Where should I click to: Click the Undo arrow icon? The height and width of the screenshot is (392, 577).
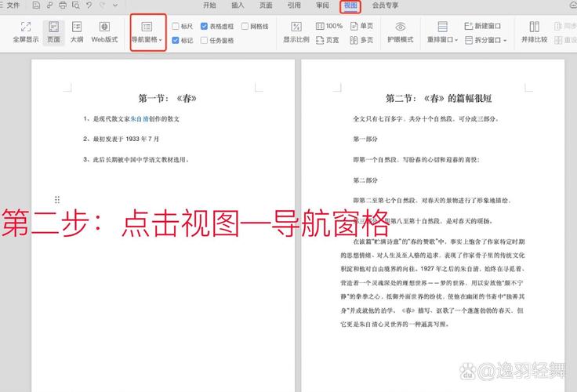click(89, 5)
